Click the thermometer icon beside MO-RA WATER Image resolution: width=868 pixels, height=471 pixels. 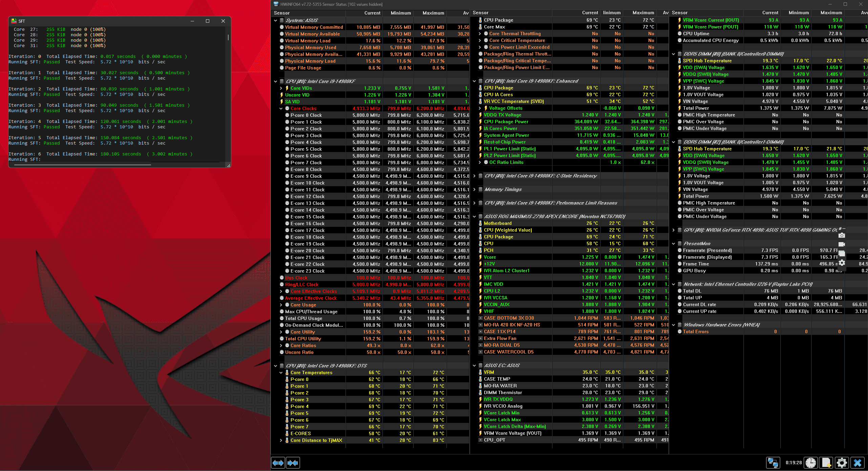coord(480,386)
